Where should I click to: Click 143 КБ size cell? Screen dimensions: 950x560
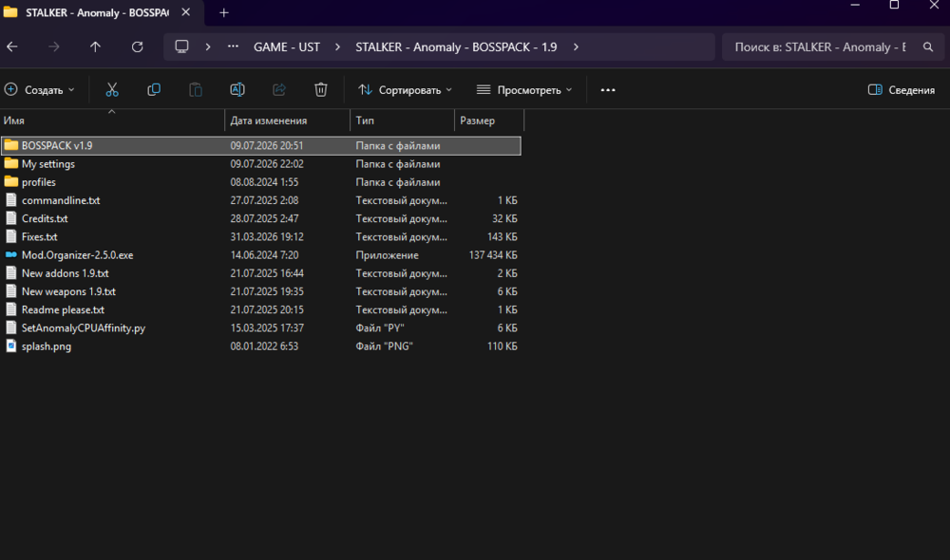[503, 236]
